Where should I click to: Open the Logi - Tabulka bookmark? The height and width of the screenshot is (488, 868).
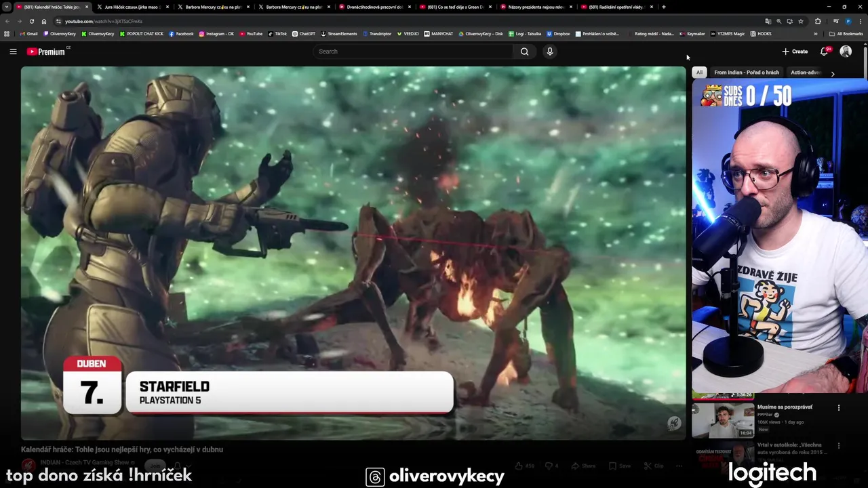(525, 34)
